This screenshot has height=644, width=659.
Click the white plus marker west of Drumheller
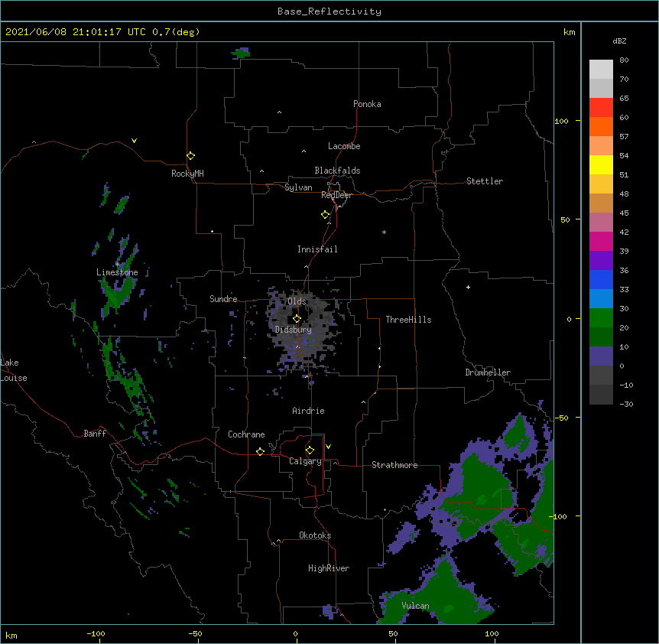pyautogui.click(x=468, y=287)
